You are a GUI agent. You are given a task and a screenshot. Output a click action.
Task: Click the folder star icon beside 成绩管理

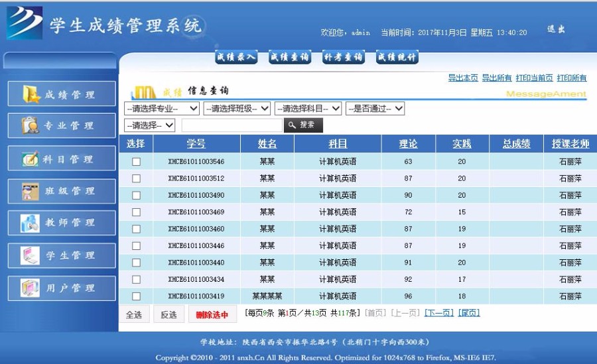click(x=31, y=94)
